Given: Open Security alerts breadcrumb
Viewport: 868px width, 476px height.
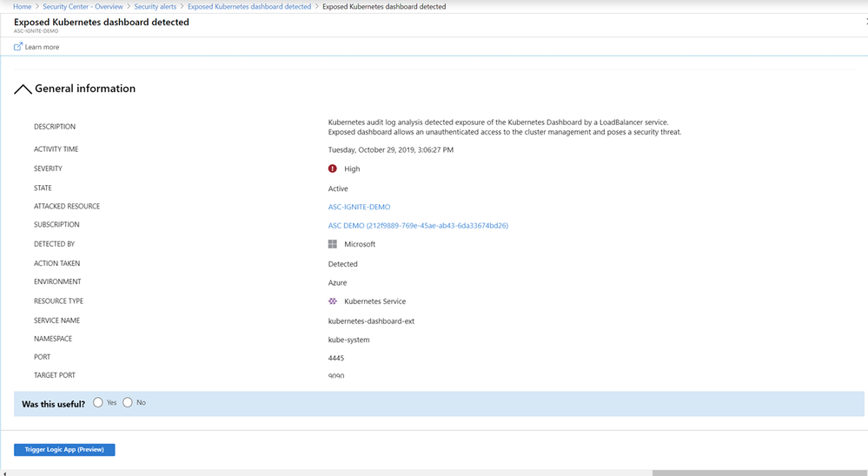Looking at the screenshot, I should point(155,7).
